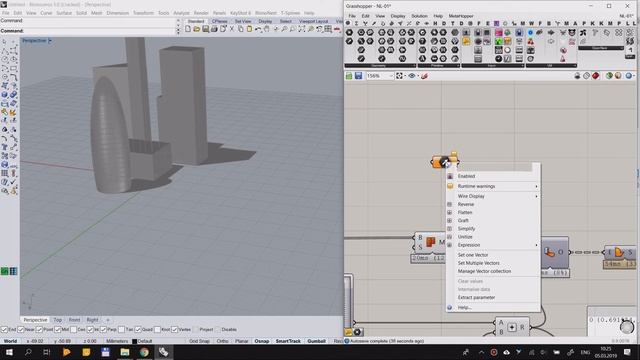This screenshot has height=360, width=640.
Task: Click the green layer icon in Rhino left sidebar
Action: pos(4,271)
